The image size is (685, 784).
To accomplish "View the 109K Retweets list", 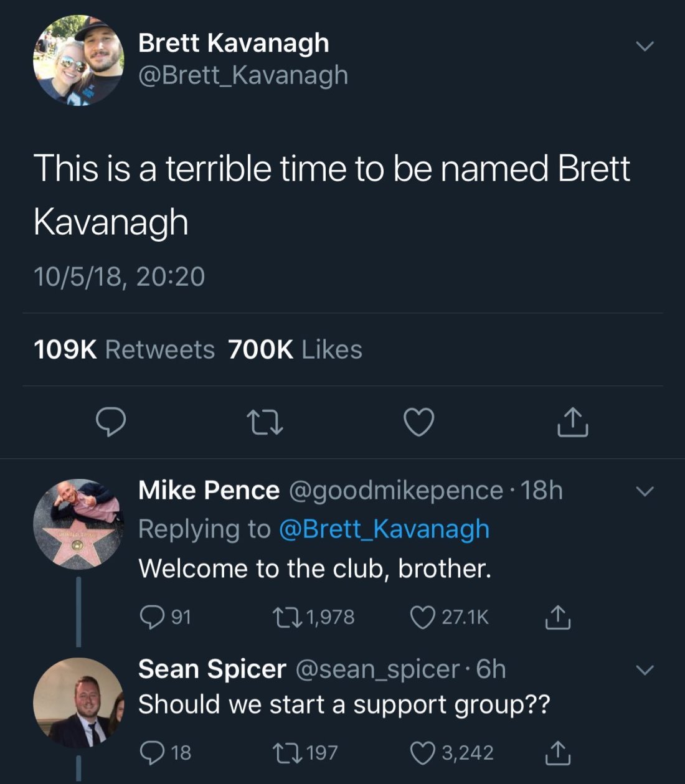I will point(124,349).
